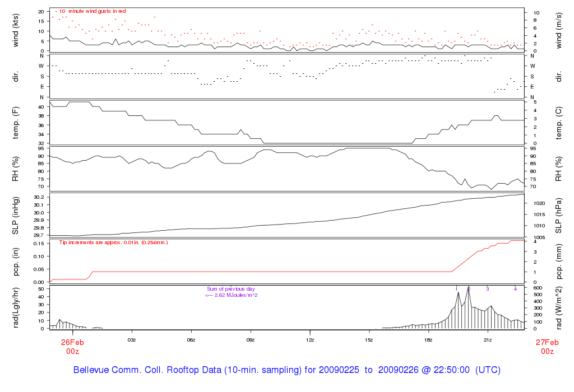Click the red '10 minute wind gusts in red' note
The height and width of the screenshot is (392, 574).
coord(91,11)
